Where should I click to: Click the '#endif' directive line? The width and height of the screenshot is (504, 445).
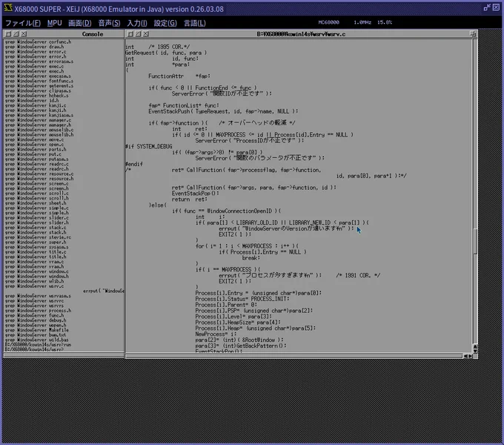[133, 164]
